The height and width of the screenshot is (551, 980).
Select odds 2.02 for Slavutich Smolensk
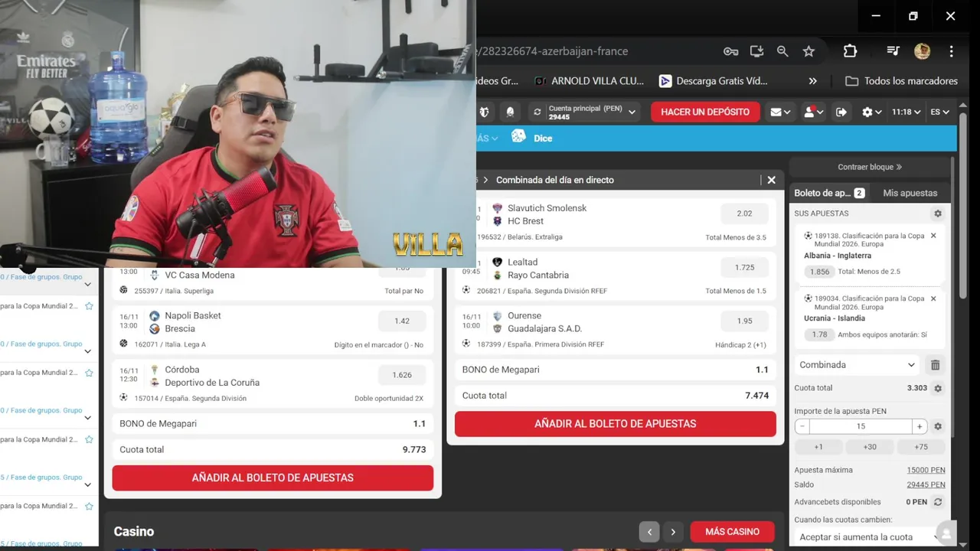[x=744, y=214]
